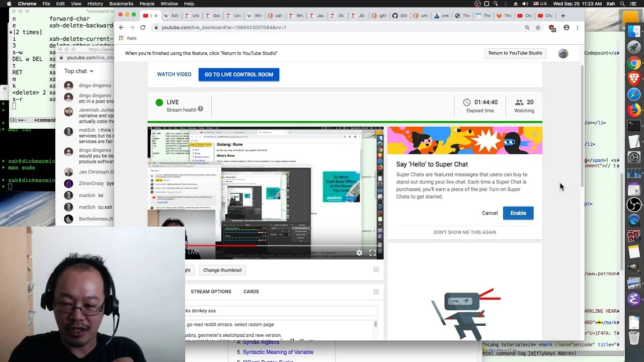The height and width of the screenshot is (362, 644).
Task: Click the Chrome reload page icon
Action: pos(143,28)
